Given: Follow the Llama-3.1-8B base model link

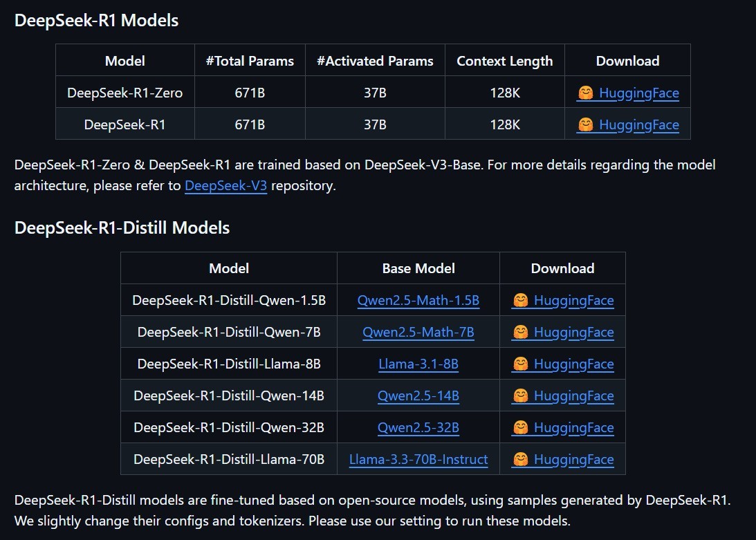Looking at the screenshot, I should click(x=418, y=364).
